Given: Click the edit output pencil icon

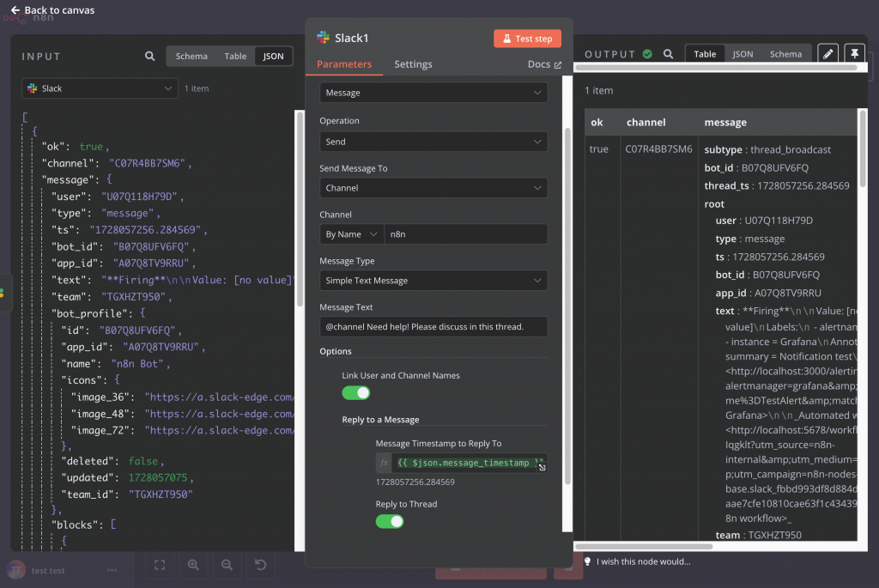Looking at the screenshot, I should tap(828, 54).
